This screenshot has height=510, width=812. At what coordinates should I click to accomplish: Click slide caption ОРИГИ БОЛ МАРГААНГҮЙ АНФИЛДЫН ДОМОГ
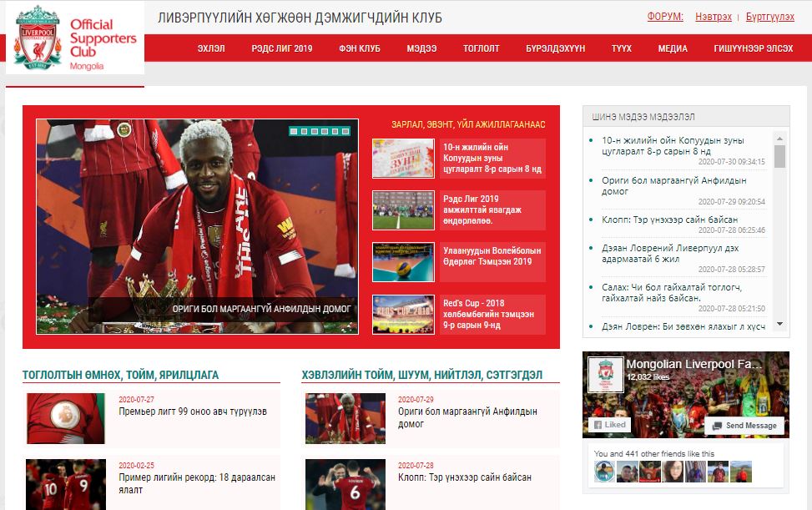[x=261, y=309]
